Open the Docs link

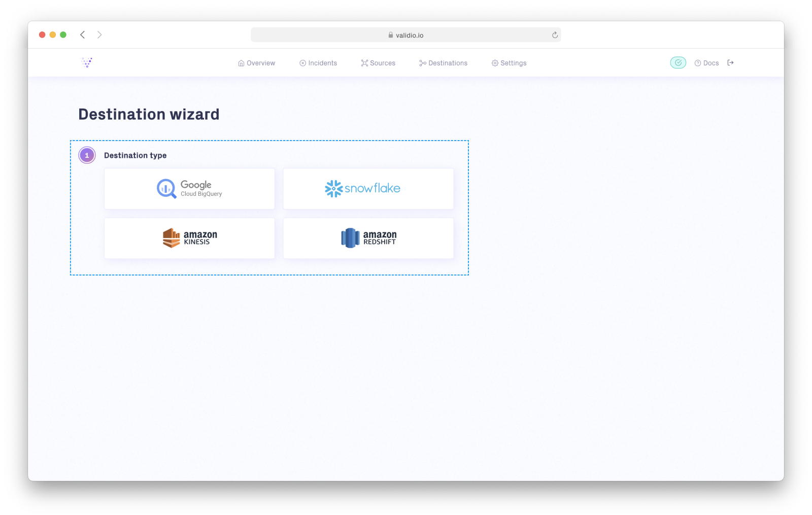(x=706, y=63)
